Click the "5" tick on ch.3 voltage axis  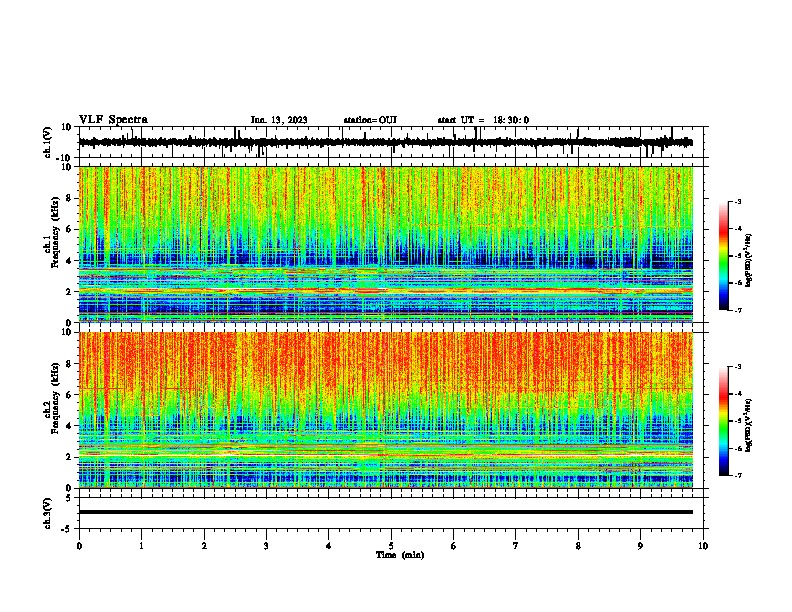click(x=70, y=497)
